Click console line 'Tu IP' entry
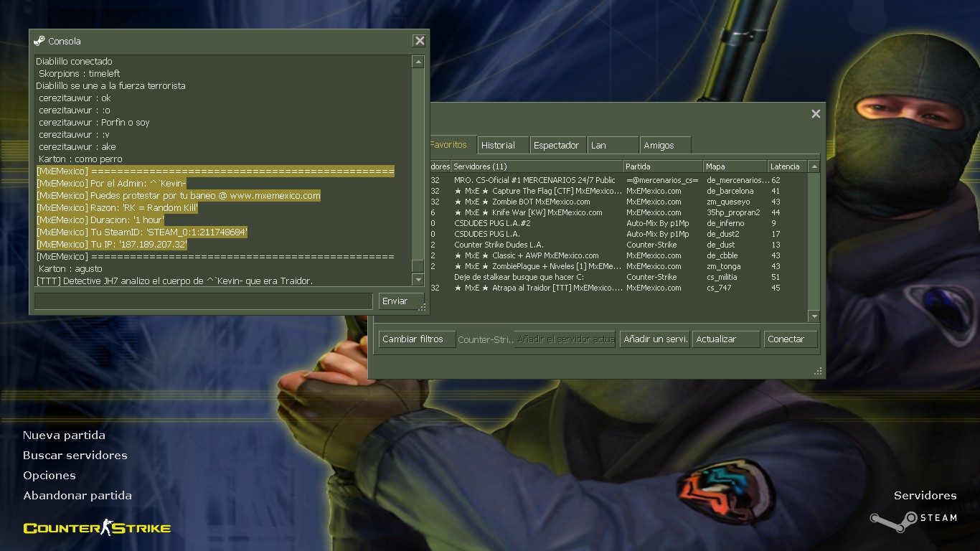Image resolution: width=980 pixels, height=551 pixels. click(x=112, y=244)
